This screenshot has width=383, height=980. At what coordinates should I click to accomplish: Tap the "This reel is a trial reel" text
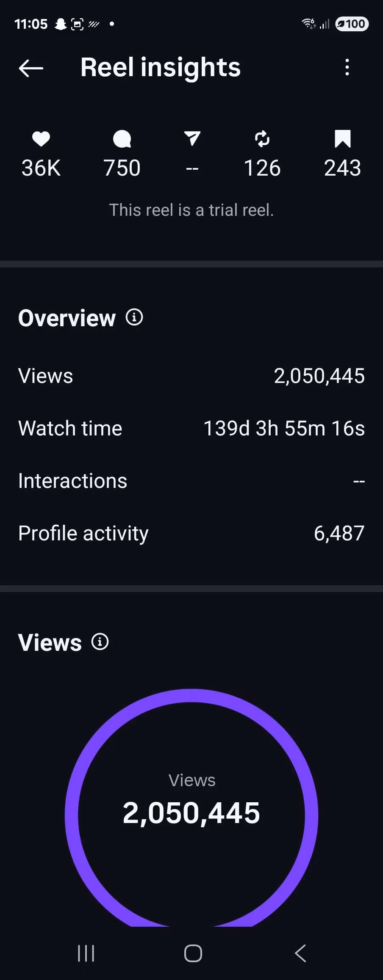coord(191,210)
